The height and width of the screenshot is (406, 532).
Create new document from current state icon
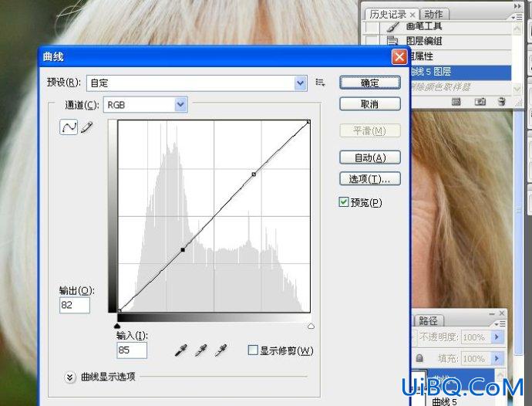pos(456,102)
